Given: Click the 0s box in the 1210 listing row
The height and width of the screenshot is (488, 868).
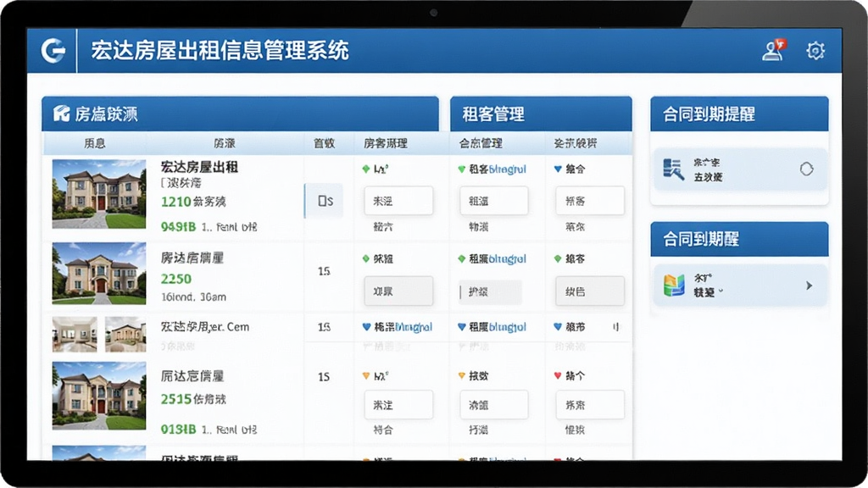Looking at the screenshot, I should coord(325,201).
